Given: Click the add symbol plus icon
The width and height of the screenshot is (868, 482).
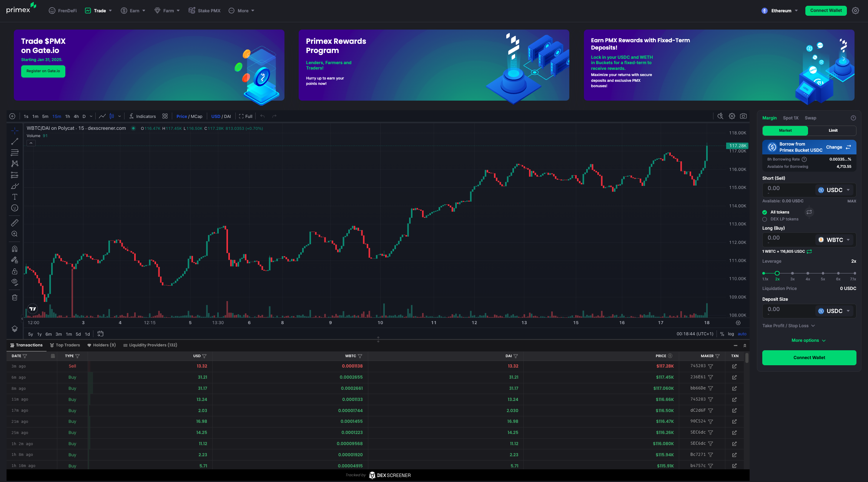Looking at the screenshot, I should point(12,116).
